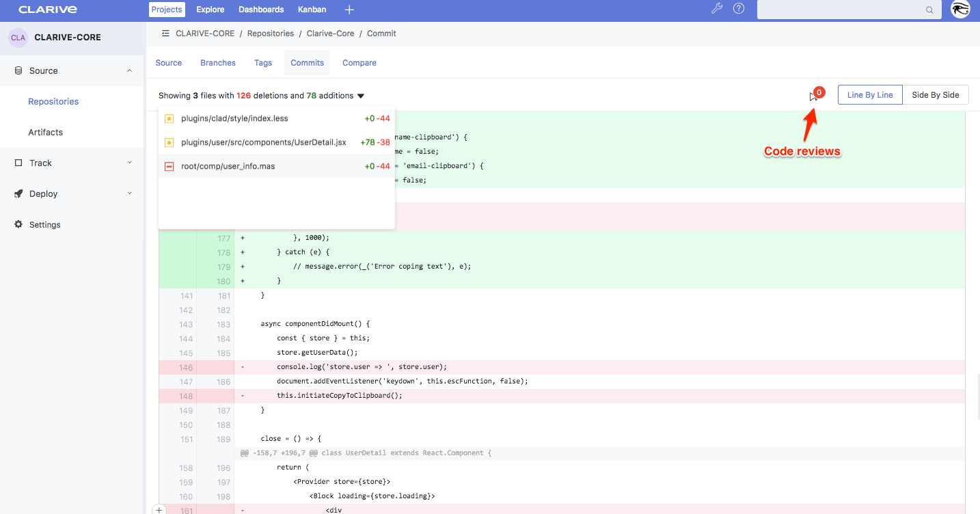Open the help question mark icon
This screenshot has width=980, height=514.
739,9
